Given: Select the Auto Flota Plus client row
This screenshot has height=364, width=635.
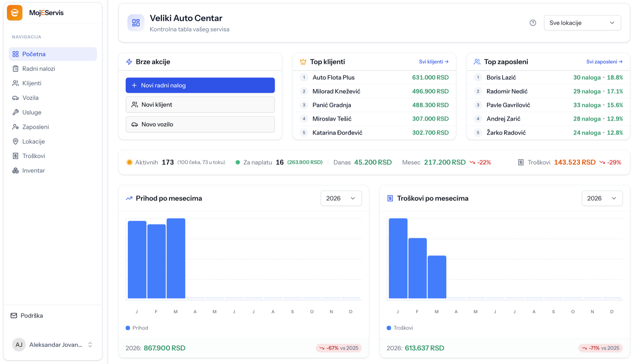Looking at the screenshot, I should pyautogui.click(x=374, y=77).
